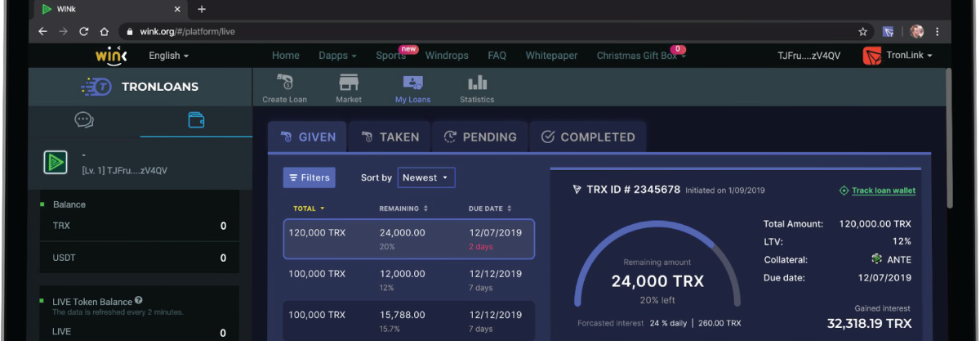The width and height of the screenshot is (980, 341).
Task: Open the browser extension icon
Action: 888,32
